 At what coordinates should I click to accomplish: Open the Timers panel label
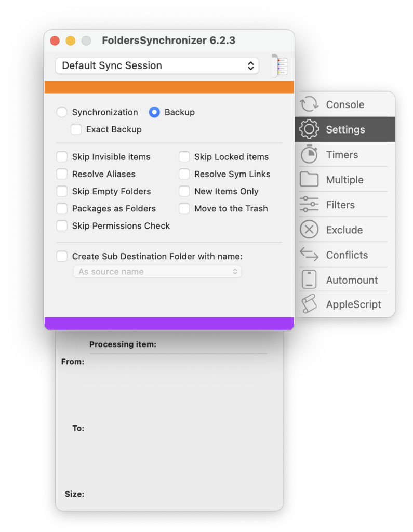pos(342,155)
